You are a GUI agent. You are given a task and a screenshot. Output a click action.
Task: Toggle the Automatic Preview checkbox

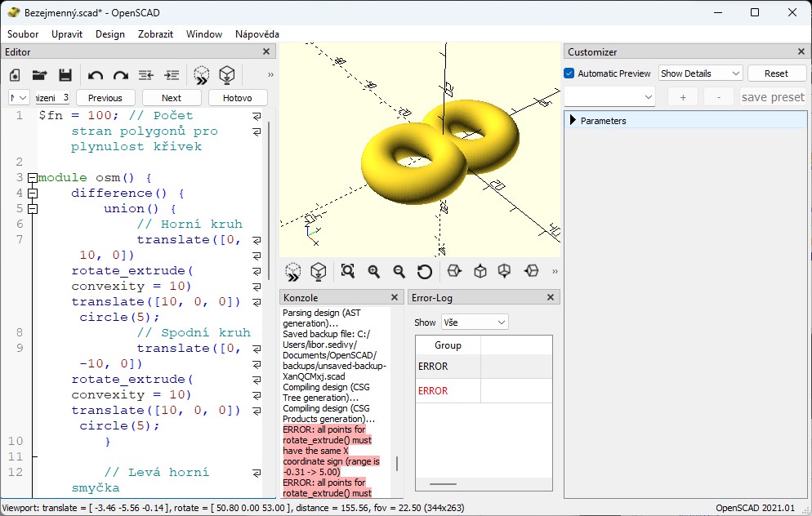pos(569,73)
